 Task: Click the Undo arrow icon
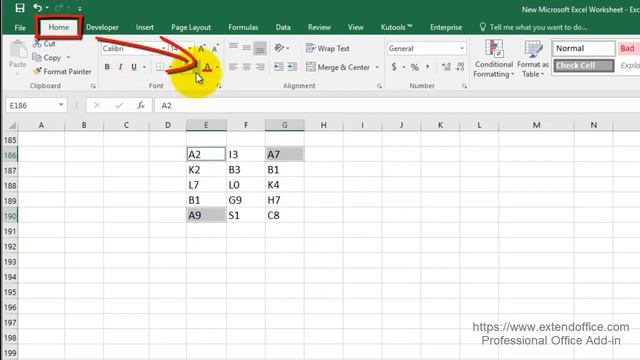coord(38,7)
